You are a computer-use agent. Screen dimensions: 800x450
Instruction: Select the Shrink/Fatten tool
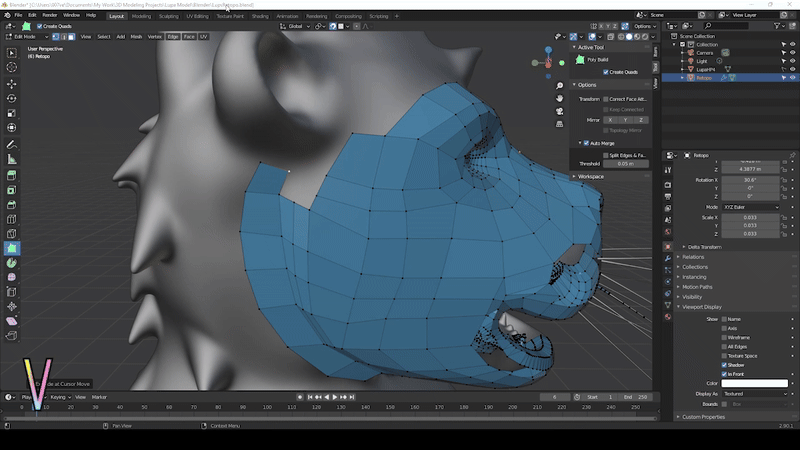(12, 307)
